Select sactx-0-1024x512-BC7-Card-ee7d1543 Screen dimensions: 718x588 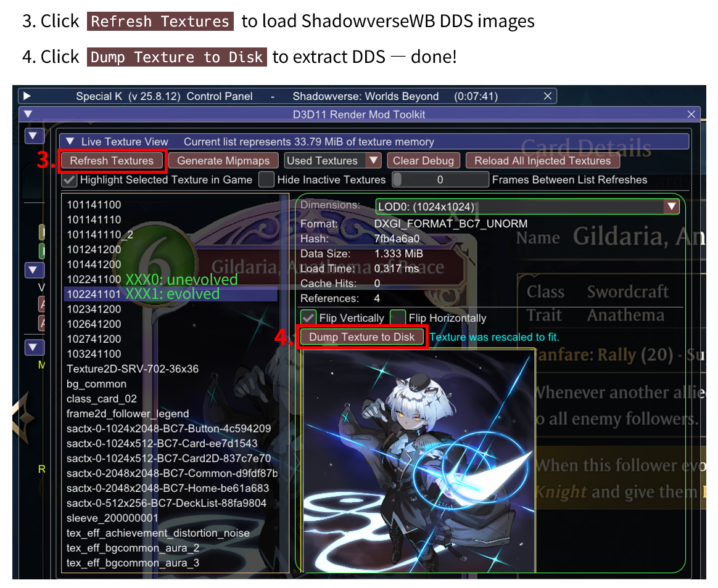162,443
